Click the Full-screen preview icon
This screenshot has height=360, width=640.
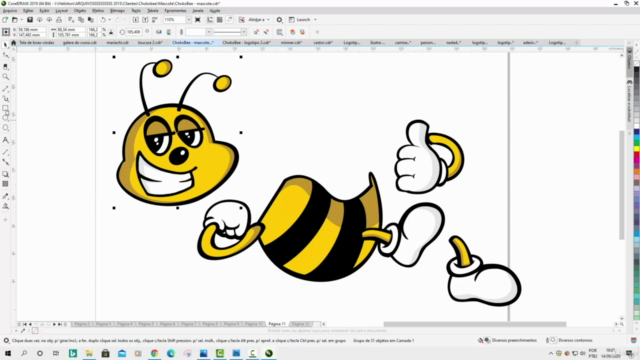point(198,20)
